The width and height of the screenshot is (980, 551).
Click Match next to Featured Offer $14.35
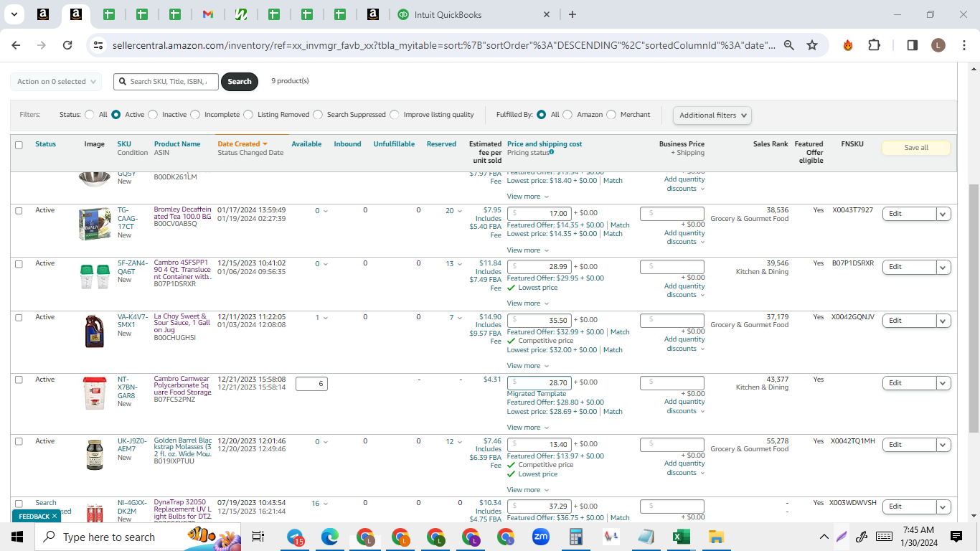click(x=620, y=225)
